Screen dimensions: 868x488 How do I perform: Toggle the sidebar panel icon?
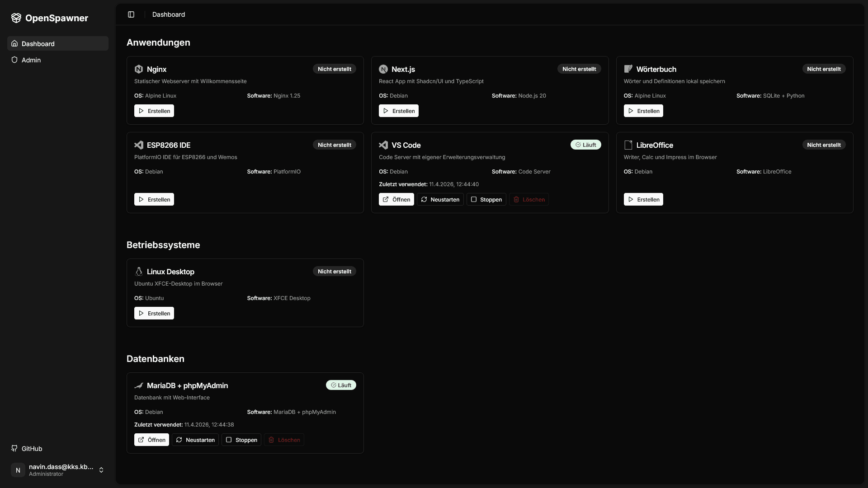click(x=131, y=14)
